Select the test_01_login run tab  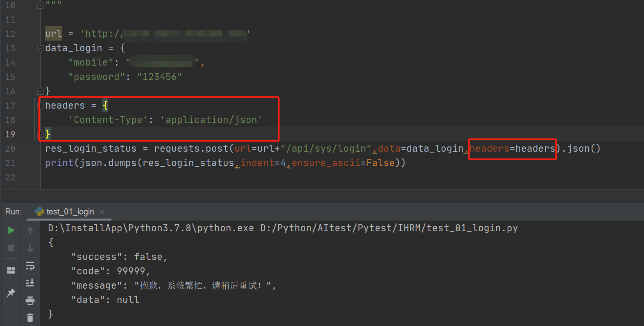(70, 212)
